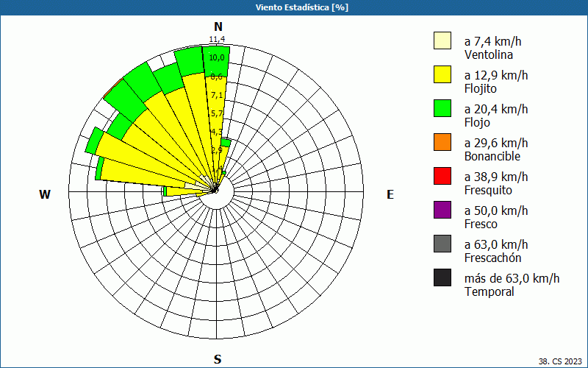Screen dimensions: 588x368
Task: Click the 'a 20,4 km/h' legend text
Action: 496,109
